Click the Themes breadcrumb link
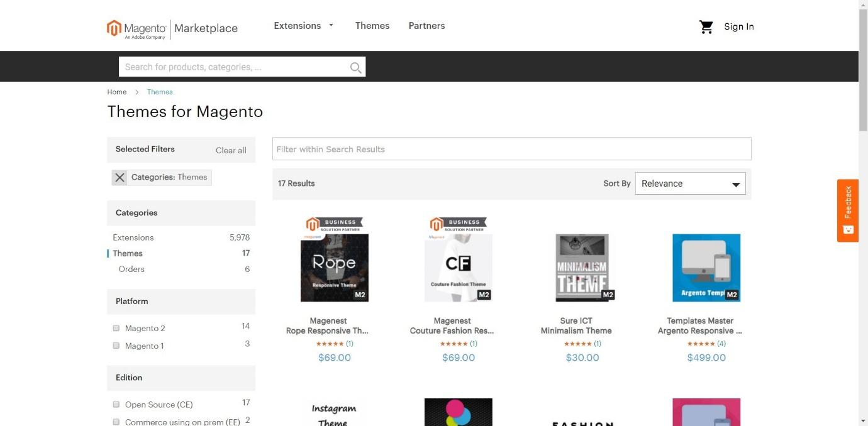 (160, 92)
